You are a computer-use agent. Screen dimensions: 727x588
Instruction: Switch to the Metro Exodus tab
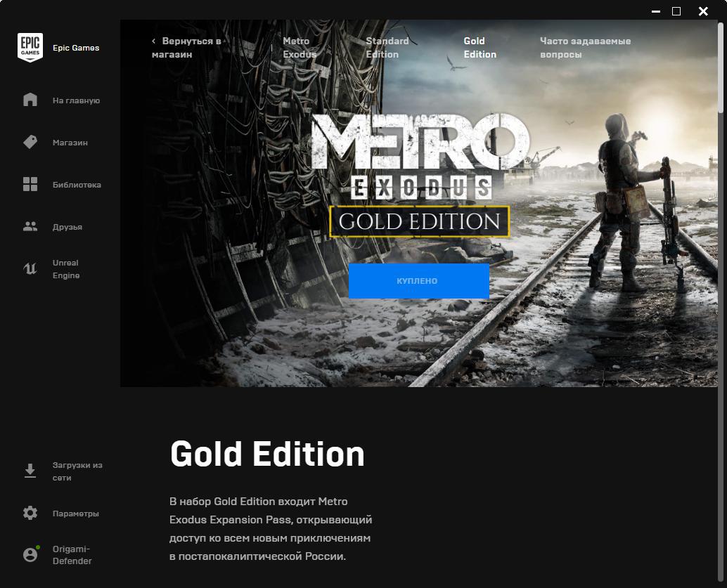tap(300, 48)
